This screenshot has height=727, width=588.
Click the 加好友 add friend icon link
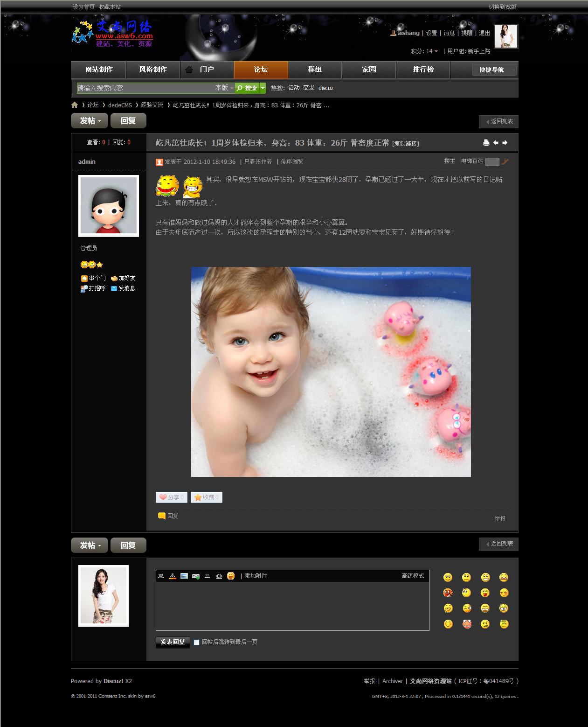(x=123, y=278)
